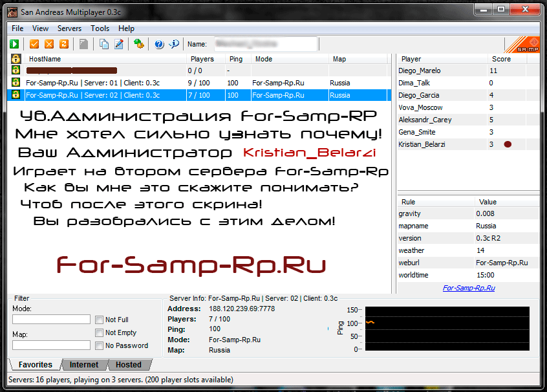Click the mapname rule row
Viewport: 547px width, 392px height.
click(x=469, y=226)
